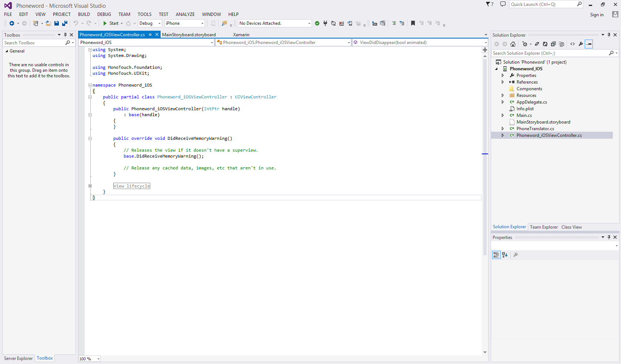Screen dimensions: 621x364
Task: Switch Properties panel to Alphabetical sort
Action: pyautogui.click(x=505, y=255)
